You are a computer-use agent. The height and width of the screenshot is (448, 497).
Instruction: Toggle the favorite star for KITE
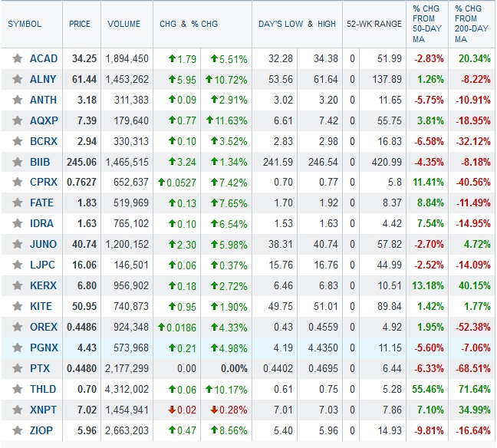(x=18, y=306)
